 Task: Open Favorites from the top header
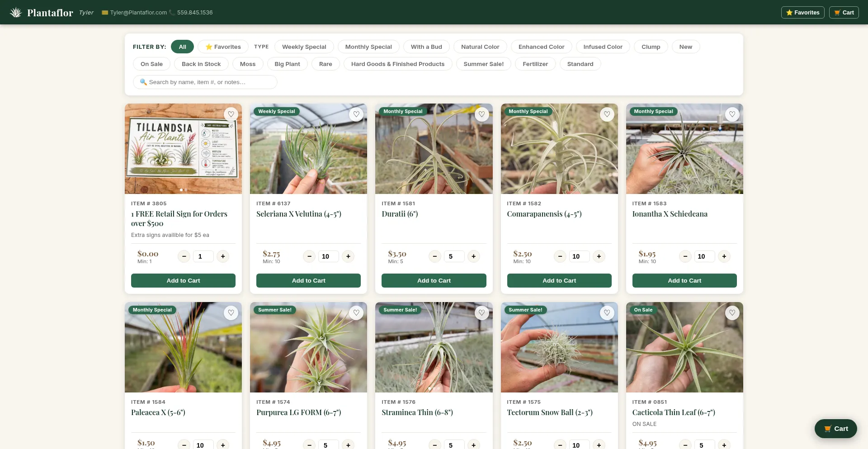point(802,12)
